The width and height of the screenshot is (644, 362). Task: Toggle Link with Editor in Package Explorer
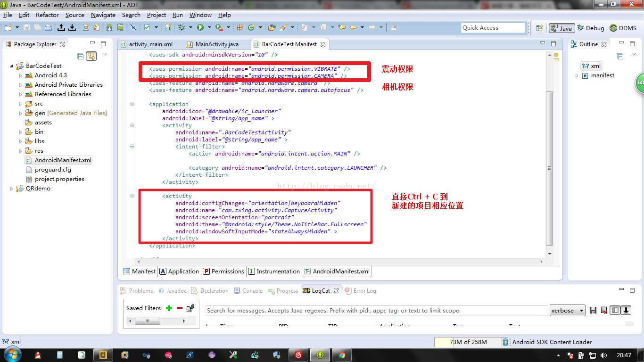pyautogui.click(x=91, y=56)
